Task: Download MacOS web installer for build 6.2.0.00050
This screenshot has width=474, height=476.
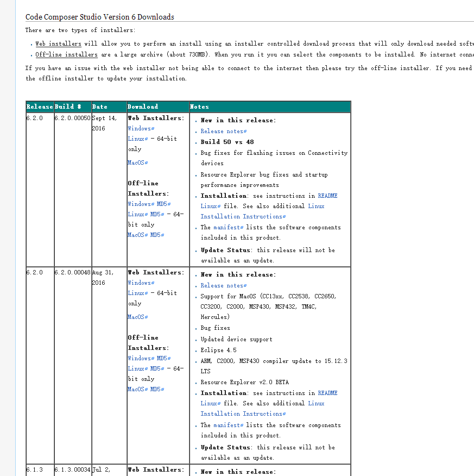Action: pyautogui.click(x=138, y=162)
